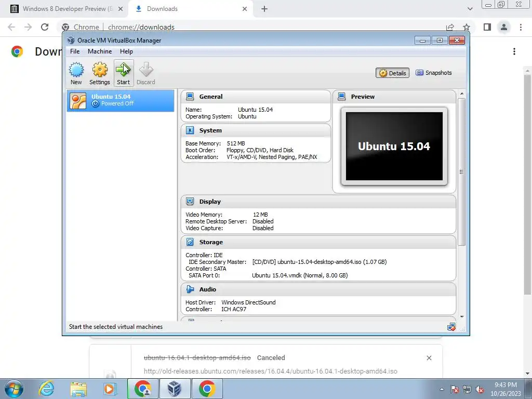Switch to Details view in VirtualBox

tap(393, 73)
